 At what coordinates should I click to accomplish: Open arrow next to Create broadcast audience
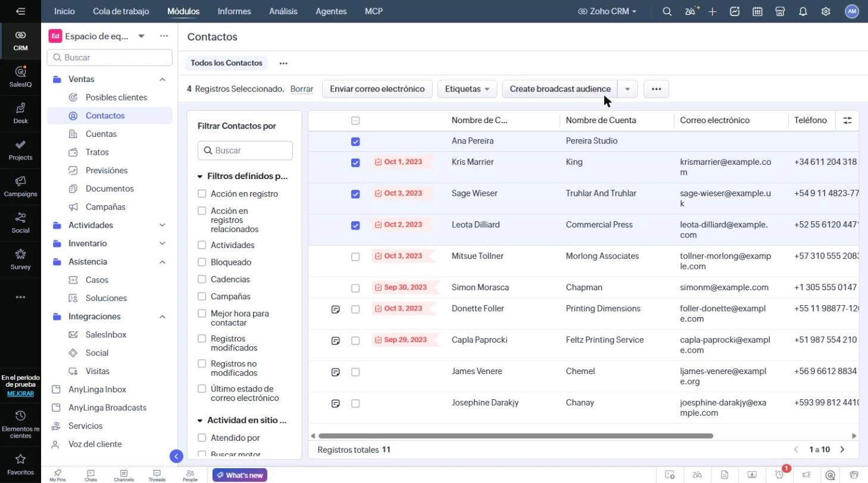627,89
